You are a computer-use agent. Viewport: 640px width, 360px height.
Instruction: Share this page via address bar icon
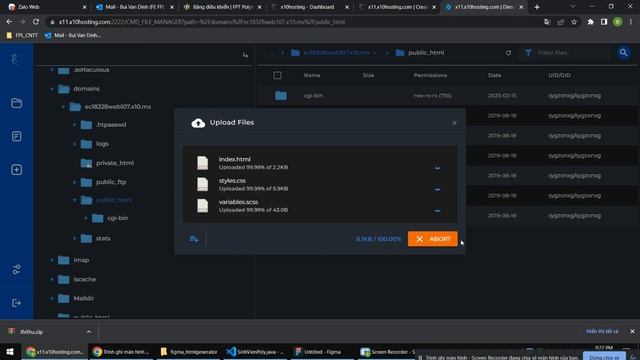[561, 22]
